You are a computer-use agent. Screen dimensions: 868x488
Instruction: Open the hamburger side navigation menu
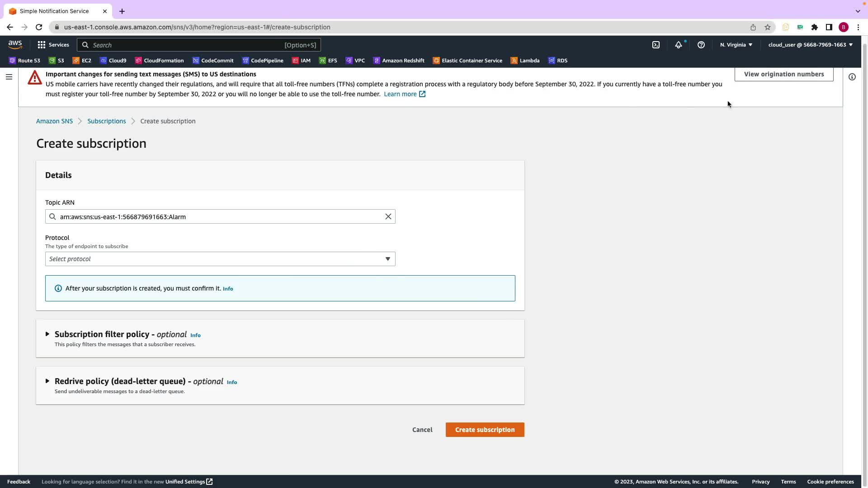pyautogui.click(x=9, y=77)
